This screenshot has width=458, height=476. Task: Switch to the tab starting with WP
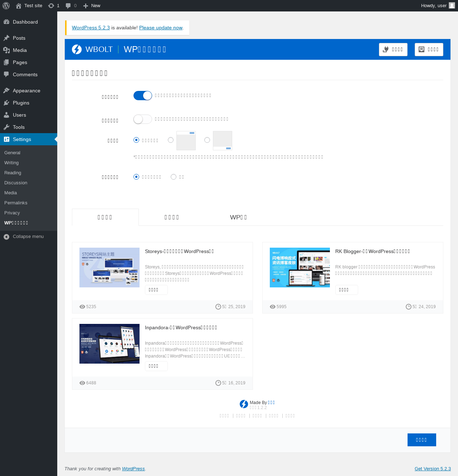[239, 217]
